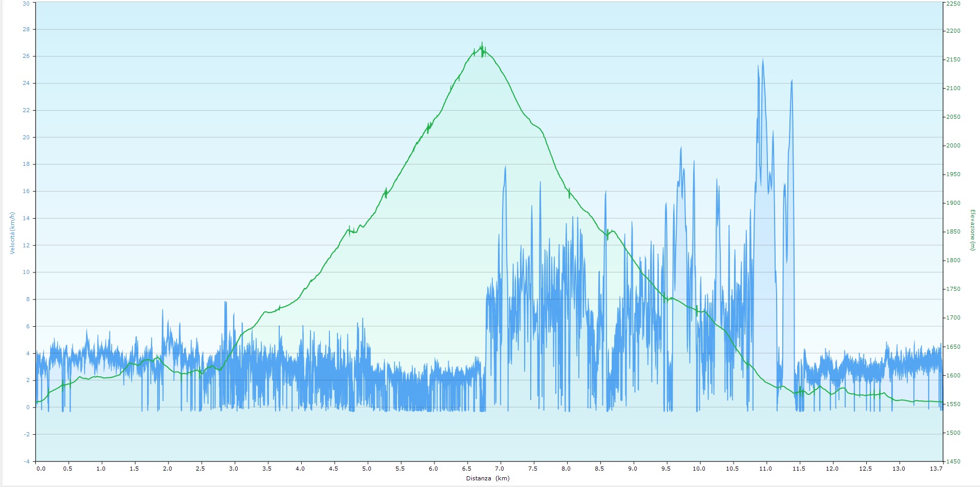Viewport: 980px width, 487px height.
Task: Click the blue speed spike top near 9.7 km
Action: pyautogui.click(x=681, y=149)
